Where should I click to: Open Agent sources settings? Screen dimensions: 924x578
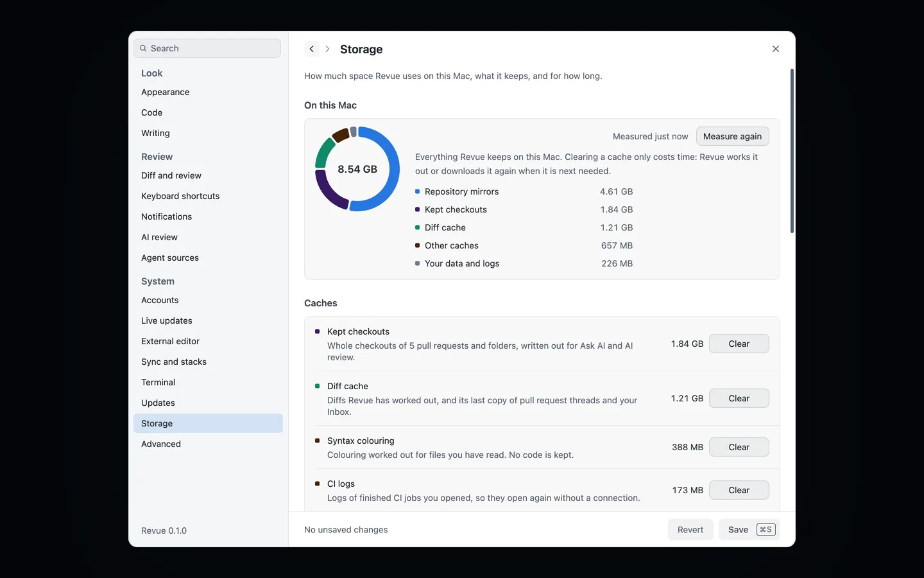[208, 258]
